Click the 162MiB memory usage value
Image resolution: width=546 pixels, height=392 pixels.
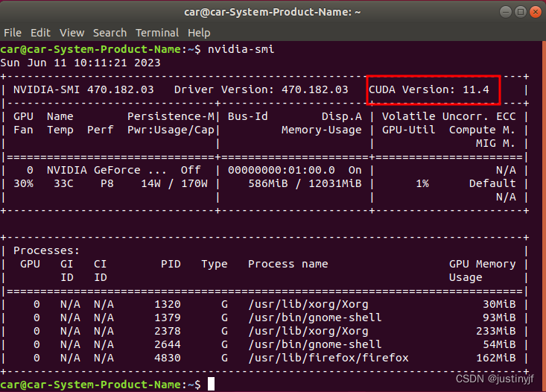pos(496,358)
